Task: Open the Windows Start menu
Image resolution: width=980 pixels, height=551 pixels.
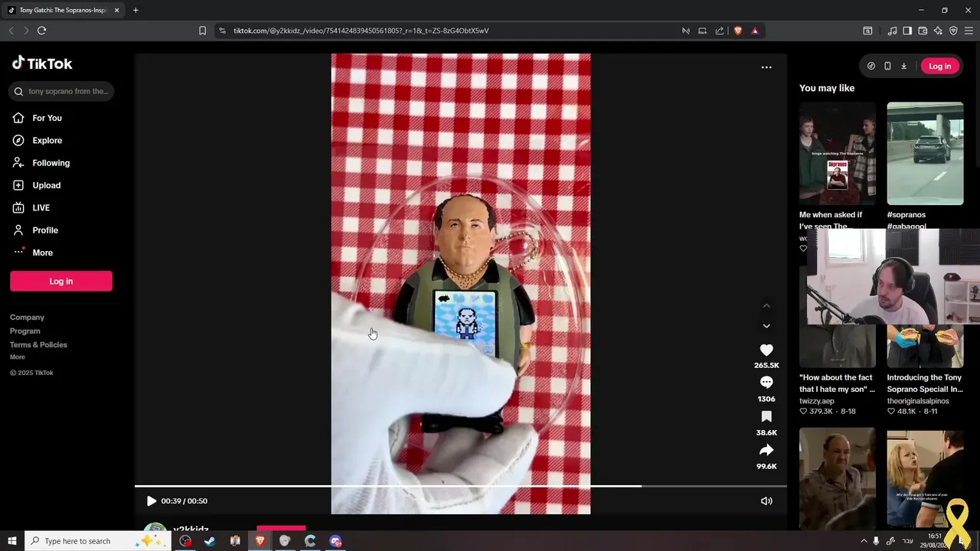Action: (x=11, y=541)
